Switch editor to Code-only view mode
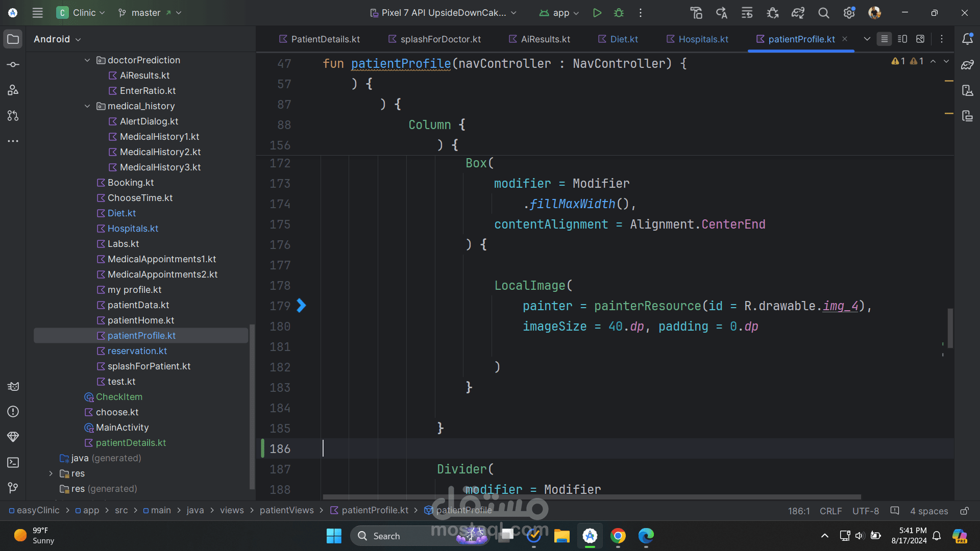Viewport: 980px width, 551px height. tap(885, 39)
